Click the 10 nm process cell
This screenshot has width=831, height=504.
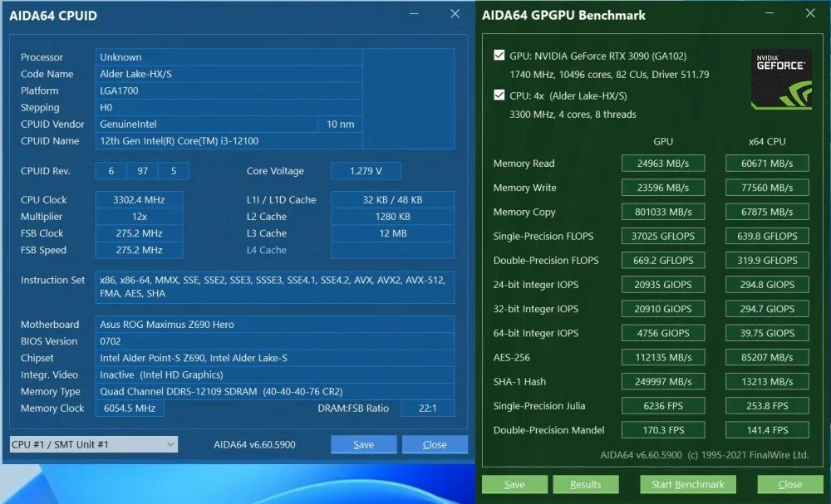coord(340,125)
